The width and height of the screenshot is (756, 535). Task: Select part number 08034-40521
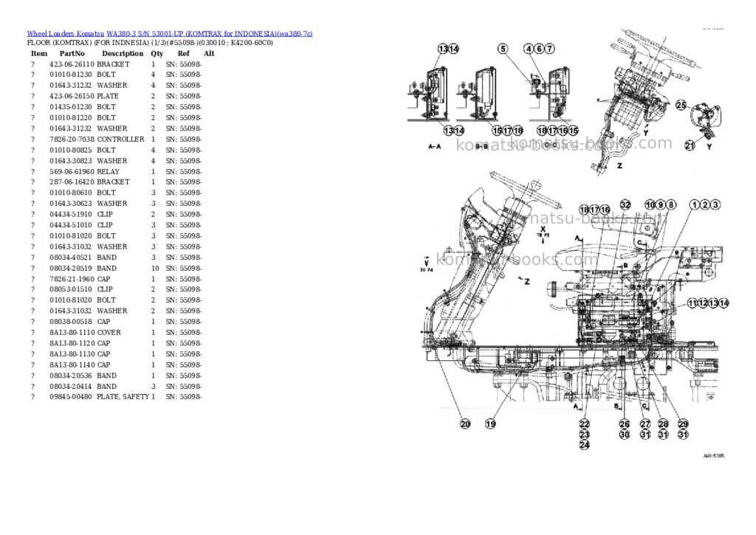pyautogui.click(x=70, y=258)
